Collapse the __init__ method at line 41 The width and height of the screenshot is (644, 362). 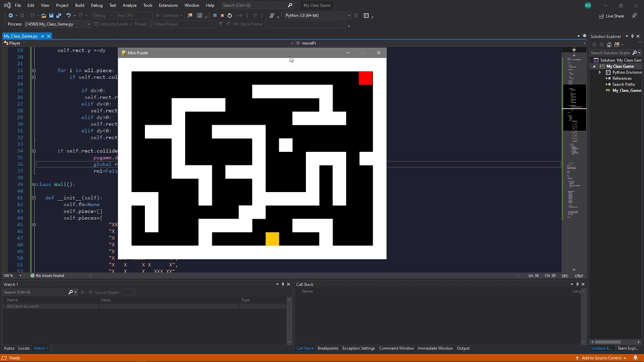pyautogui.click(x=34, y=198)
